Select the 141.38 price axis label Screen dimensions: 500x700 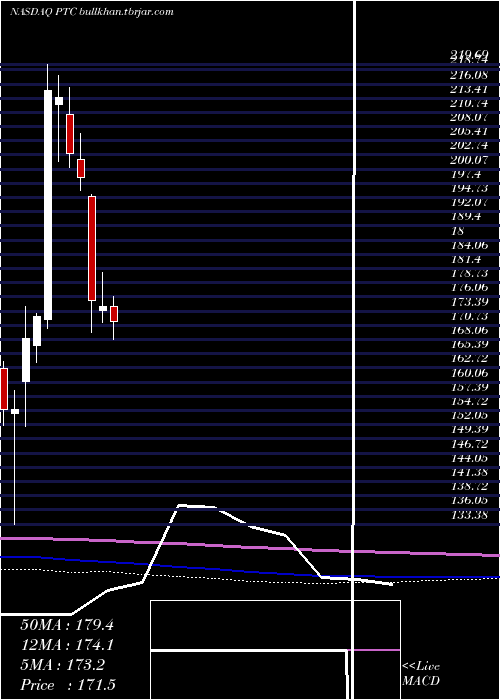click(x=469, y=472)
